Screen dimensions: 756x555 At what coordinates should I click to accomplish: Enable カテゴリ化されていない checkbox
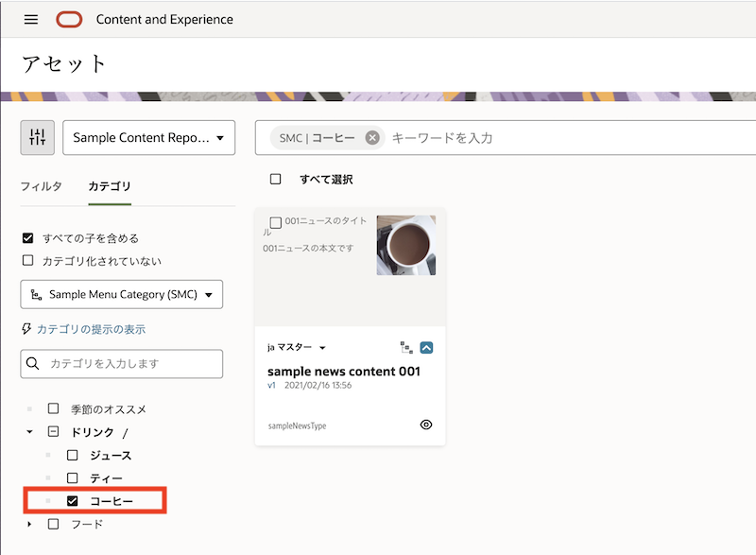click(x=27, y=260)
